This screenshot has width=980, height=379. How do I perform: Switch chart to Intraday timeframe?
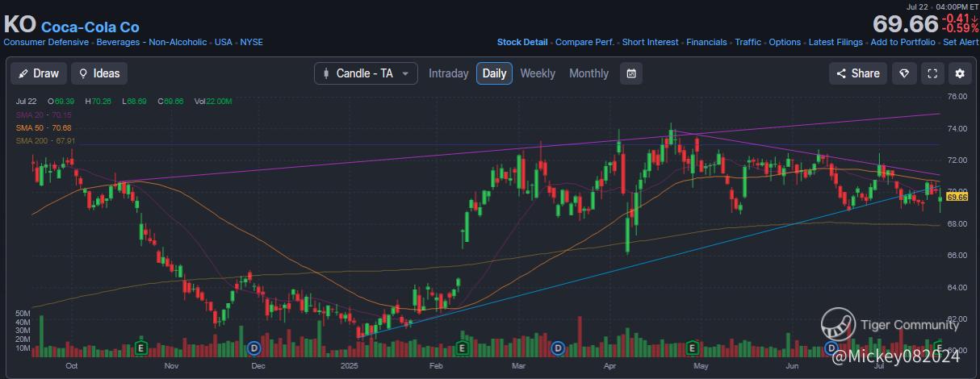448,73
